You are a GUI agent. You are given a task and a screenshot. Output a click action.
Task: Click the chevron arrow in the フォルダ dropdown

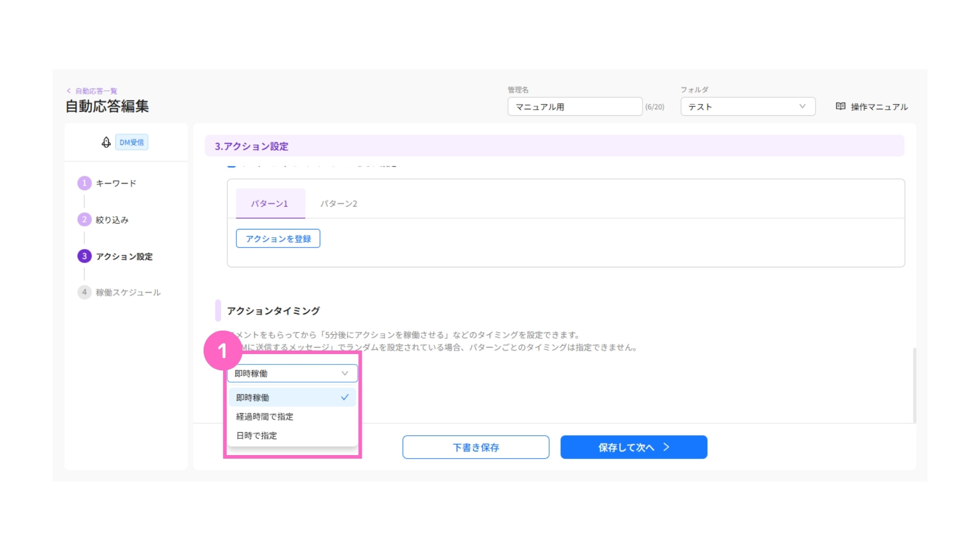point(802,106)
